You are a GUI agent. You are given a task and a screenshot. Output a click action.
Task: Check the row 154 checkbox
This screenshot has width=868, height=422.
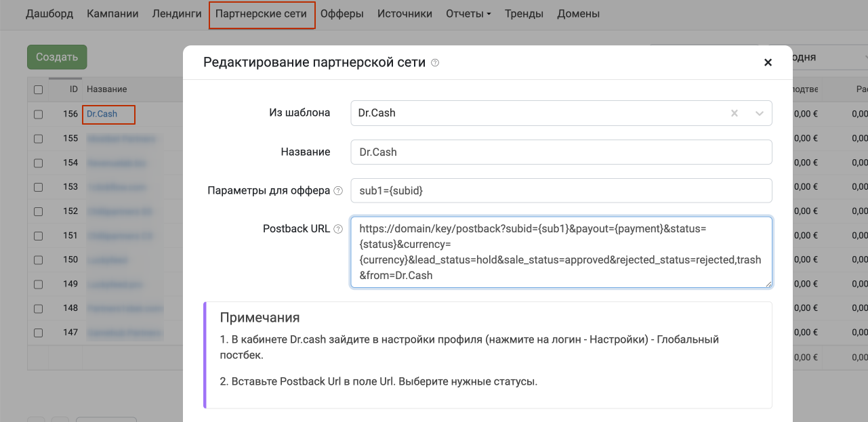tap(39, 163)
